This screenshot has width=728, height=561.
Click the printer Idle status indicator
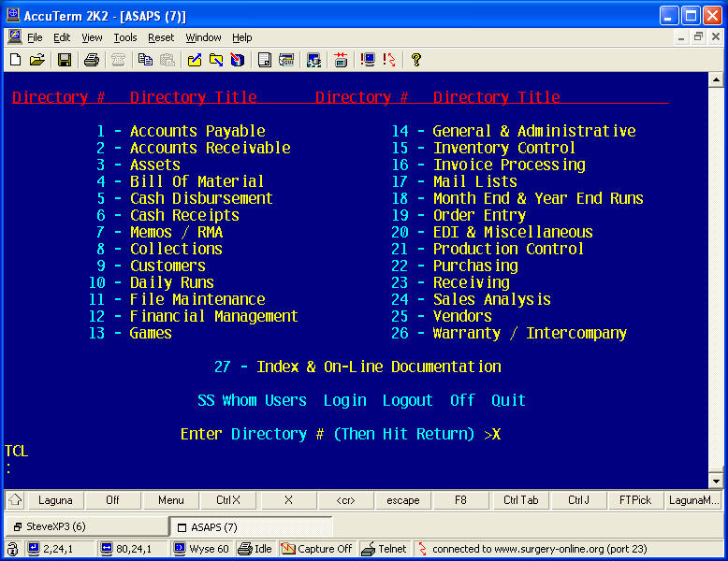[255, 549]
